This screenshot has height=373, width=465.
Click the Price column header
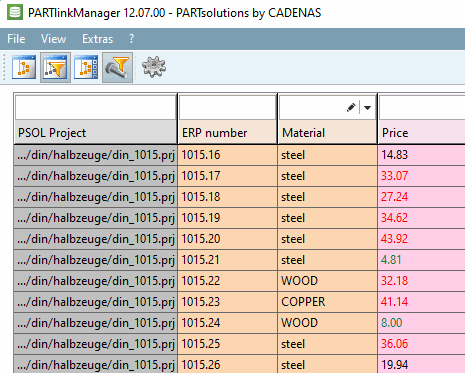422,133
